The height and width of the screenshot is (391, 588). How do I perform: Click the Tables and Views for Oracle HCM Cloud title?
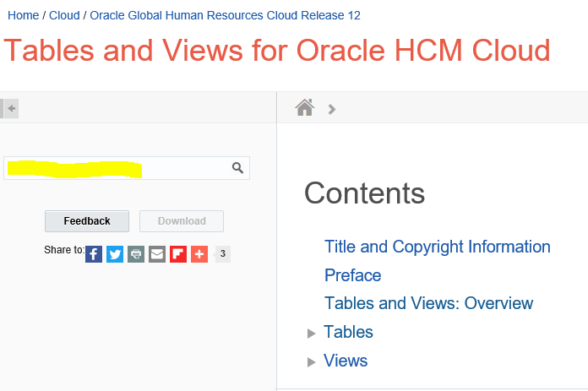[277, 50]
